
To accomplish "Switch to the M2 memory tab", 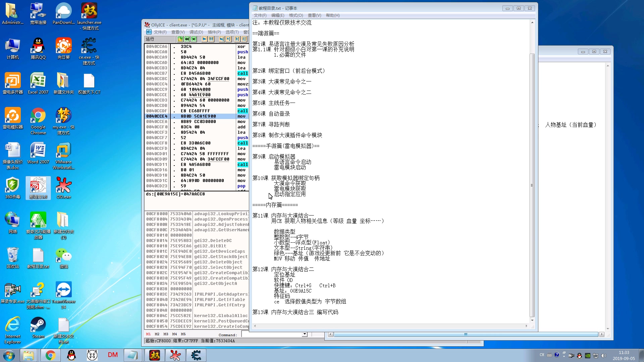I will coord(157,334).
